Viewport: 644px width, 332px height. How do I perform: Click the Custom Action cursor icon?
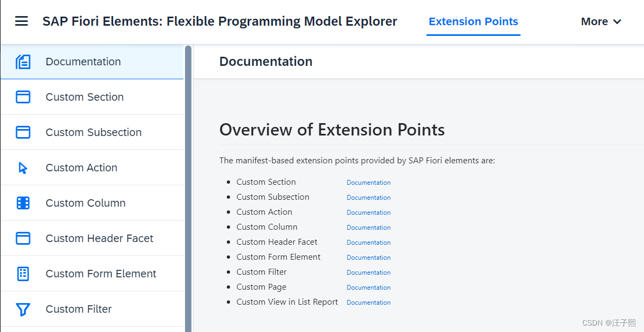click(x=23, y=168)
